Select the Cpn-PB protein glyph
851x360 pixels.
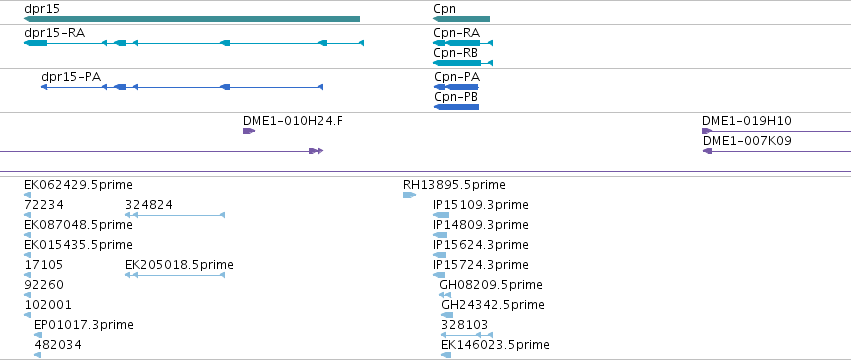click(x=456, y=107)
